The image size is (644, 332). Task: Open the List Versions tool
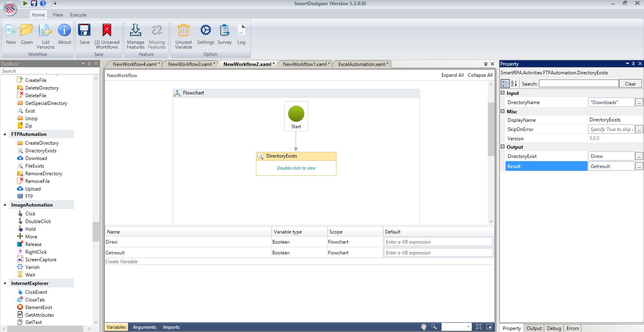coord(45,31)
